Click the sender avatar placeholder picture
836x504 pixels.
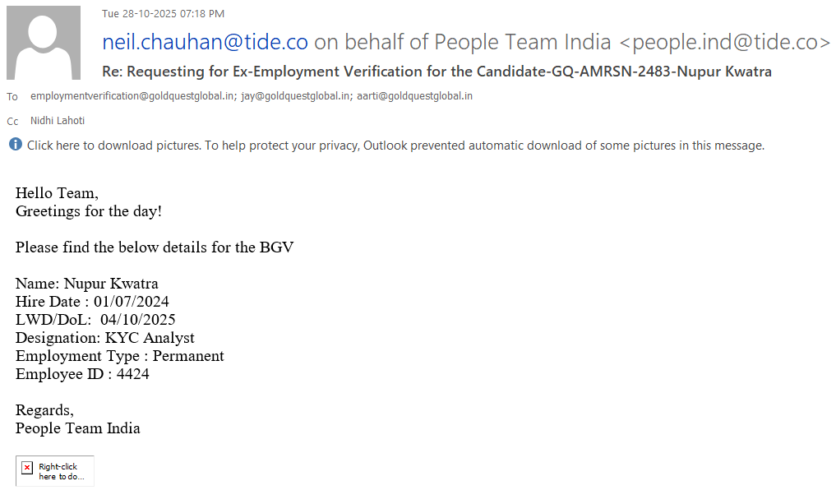coord(44,42)
